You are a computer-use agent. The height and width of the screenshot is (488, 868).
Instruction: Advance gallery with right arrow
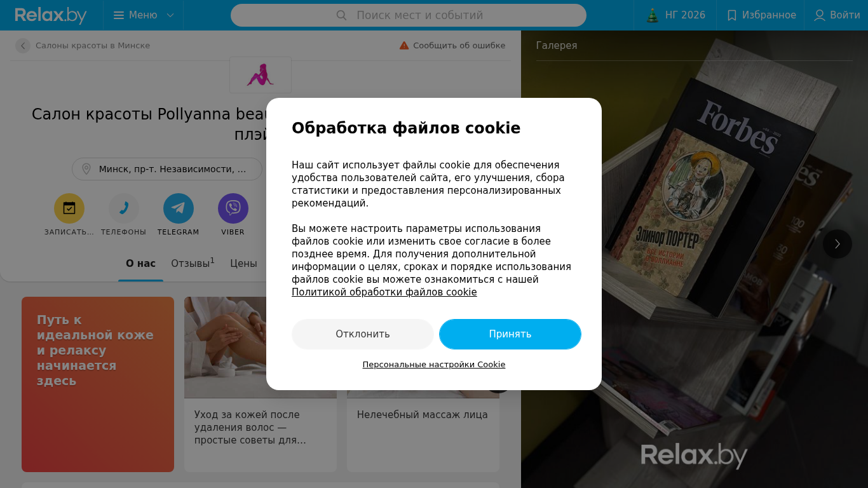click(x=837, y=244)
